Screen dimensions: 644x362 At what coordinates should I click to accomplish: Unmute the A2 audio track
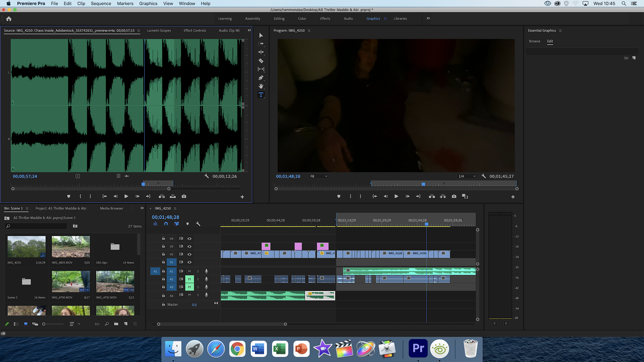(x=189, y=279)
